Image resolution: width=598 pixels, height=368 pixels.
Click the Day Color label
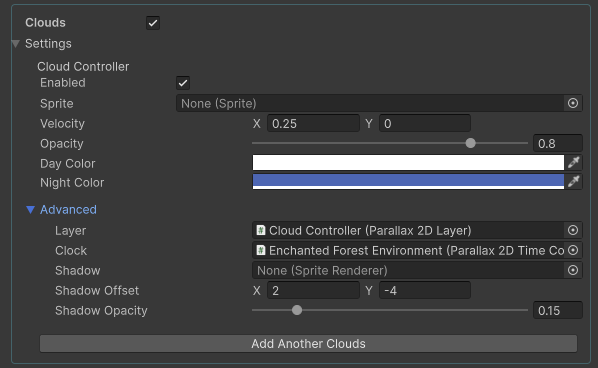68,164
